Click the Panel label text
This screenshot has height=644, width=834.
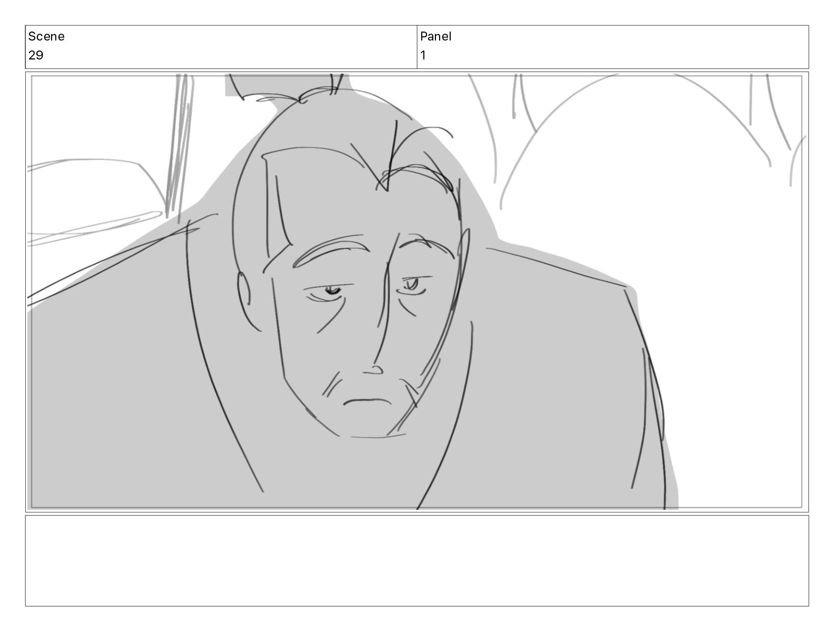coord(435,36)
